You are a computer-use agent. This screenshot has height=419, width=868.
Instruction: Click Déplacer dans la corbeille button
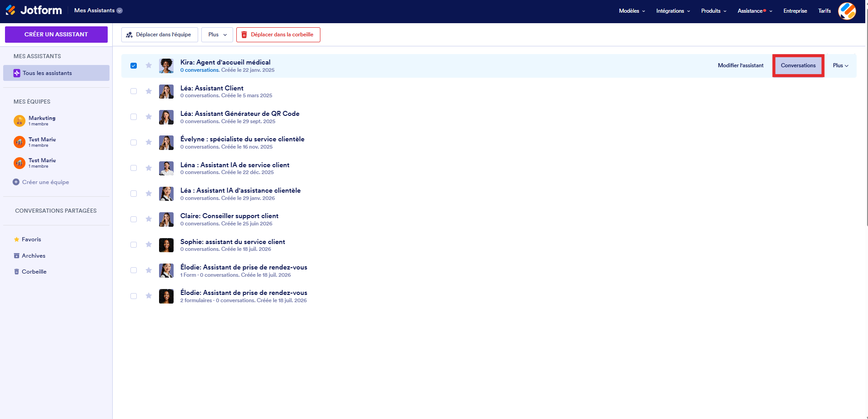[278, 35]
